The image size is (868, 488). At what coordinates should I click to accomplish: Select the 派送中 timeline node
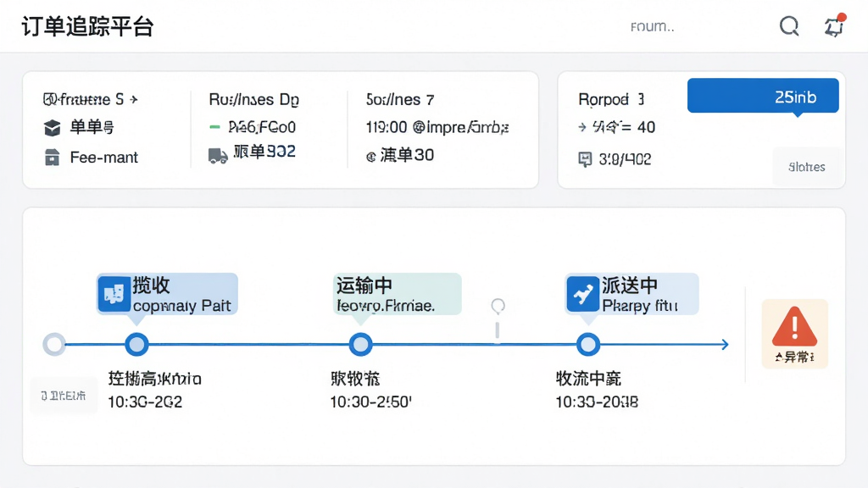click(x=588, y=344)
